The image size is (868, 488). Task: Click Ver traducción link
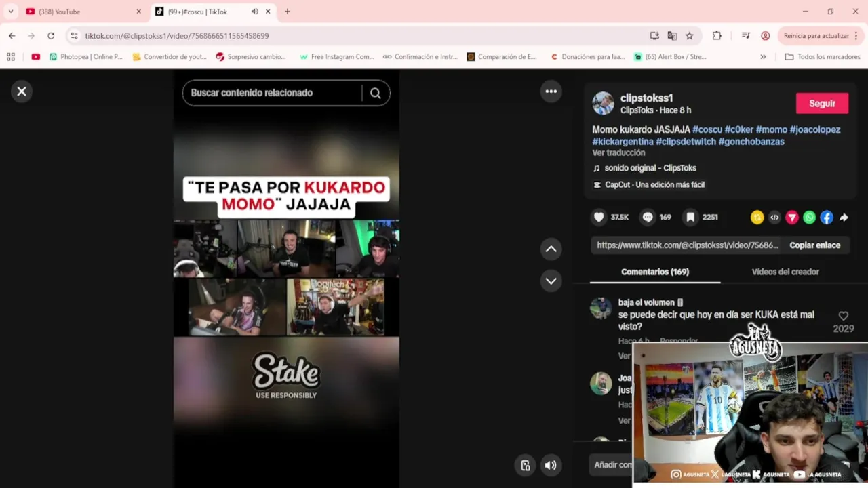tap(618, 153)
